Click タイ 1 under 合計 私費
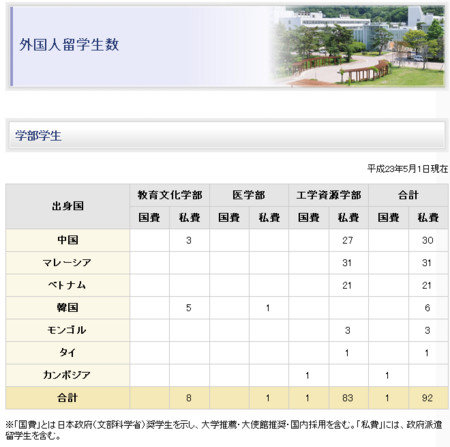This screenshot has width=450, height=447. click(x=427, y=353)
